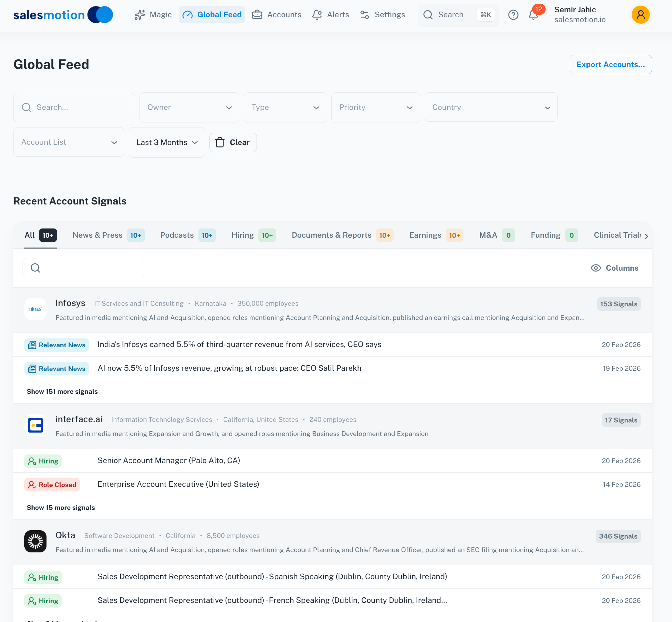Click the help question mark icon
The height and width of the screenshot is (622, 672).
513,15
